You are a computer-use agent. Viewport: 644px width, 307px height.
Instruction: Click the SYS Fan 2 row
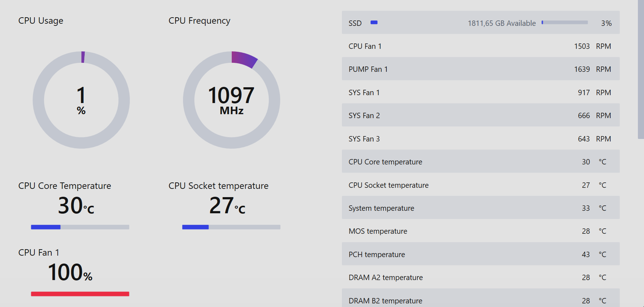[480, 115]
